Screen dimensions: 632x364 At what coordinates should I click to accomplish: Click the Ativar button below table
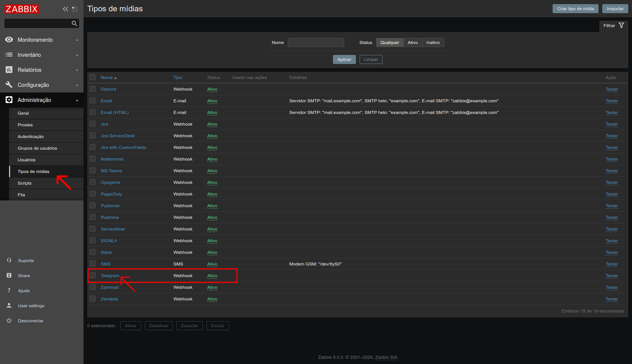pyautogui.click(x=131, y=326)
